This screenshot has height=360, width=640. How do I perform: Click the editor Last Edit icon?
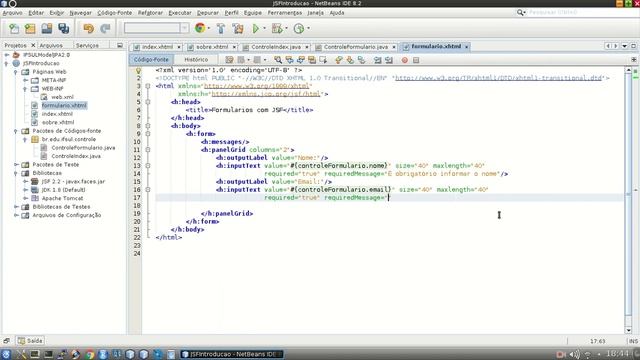pyautogui.click(x=229, y=60)
